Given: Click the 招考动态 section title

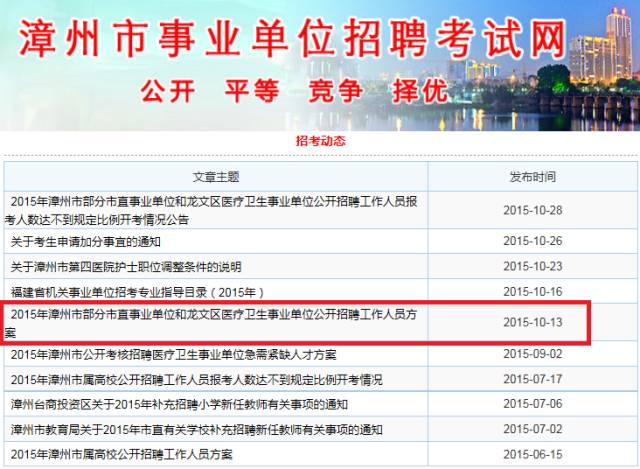Looking at the screenshot, I should 320,141.
